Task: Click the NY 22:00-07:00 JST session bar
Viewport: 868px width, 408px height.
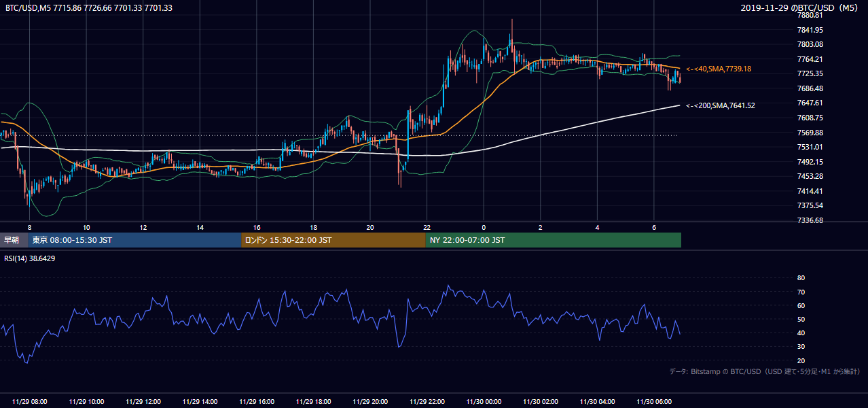Action: pos(554,240)
